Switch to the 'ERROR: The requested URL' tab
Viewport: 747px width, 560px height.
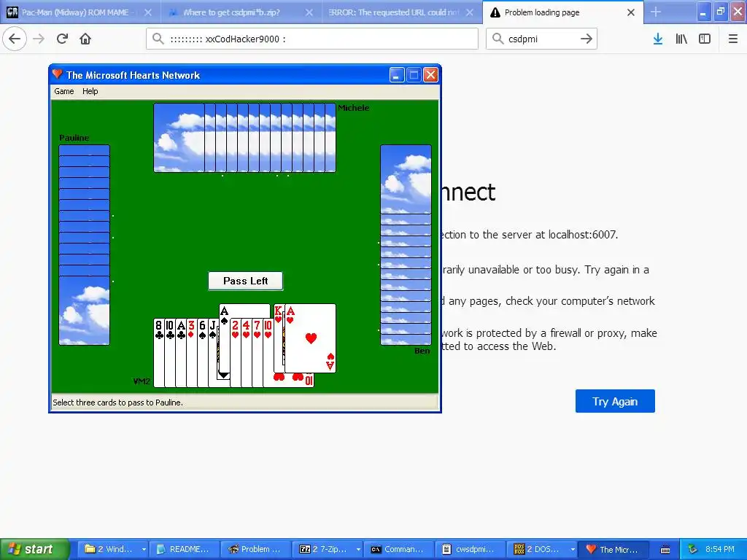point(393,12)
